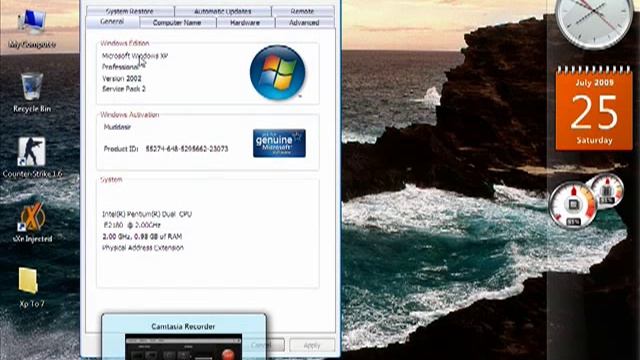The height and width of the screenshot is (360, 640).
Task: Click the July 2009 calendar gadget
Action: 594,109
